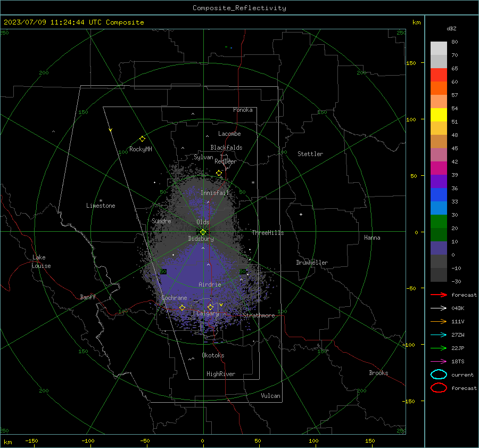Select the dark gray -30 to -10 swatch

(439, 275)
